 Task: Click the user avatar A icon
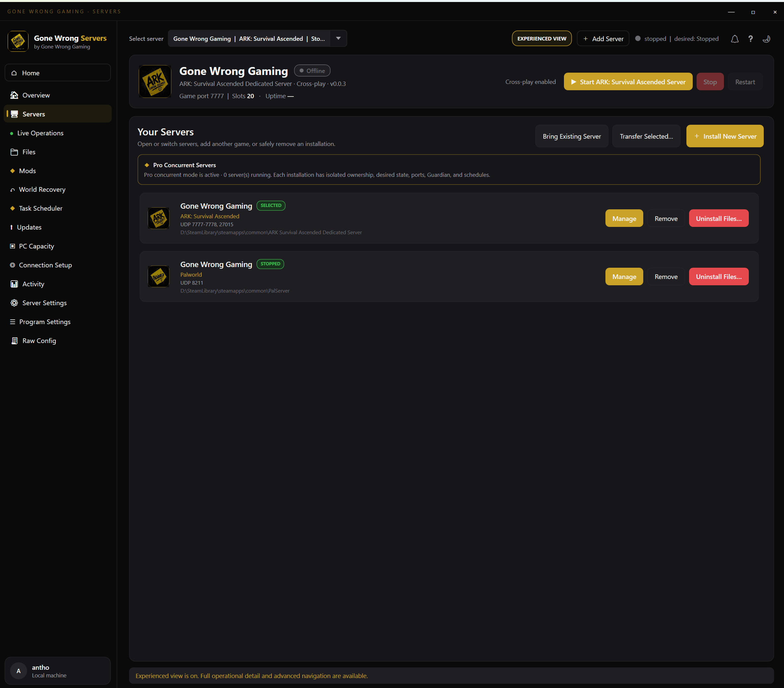pos(18,671)
